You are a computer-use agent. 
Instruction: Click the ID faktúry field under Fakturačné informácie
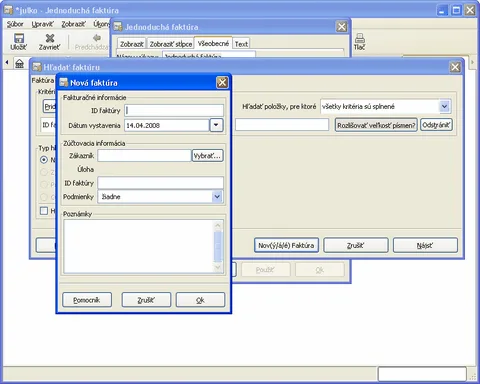coord(174,110)
